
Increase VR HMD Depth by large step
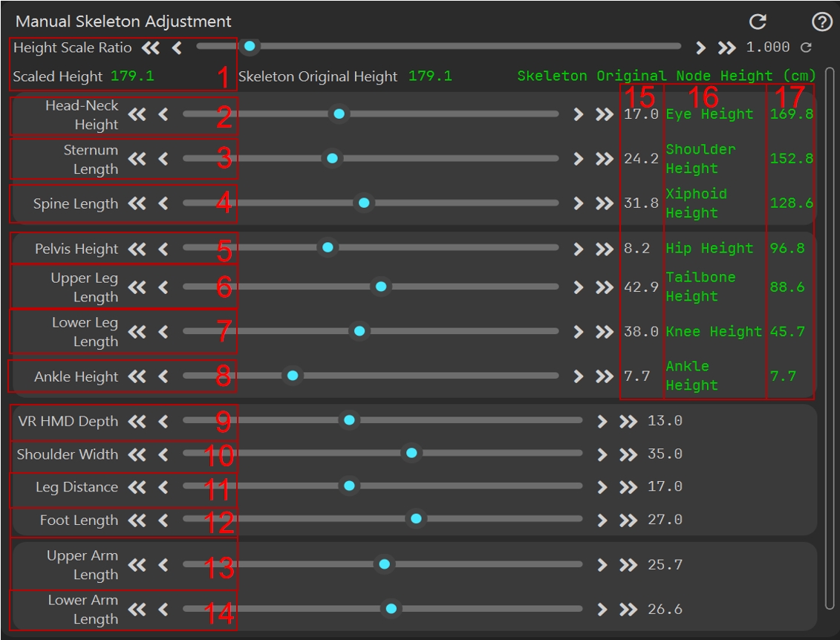(628, 422)
